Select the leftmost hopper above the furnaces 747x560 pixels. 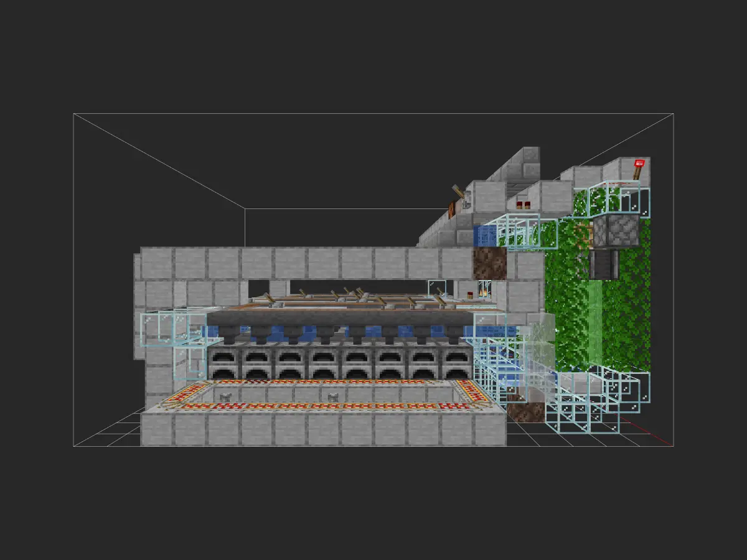click(x=228, y=336)
